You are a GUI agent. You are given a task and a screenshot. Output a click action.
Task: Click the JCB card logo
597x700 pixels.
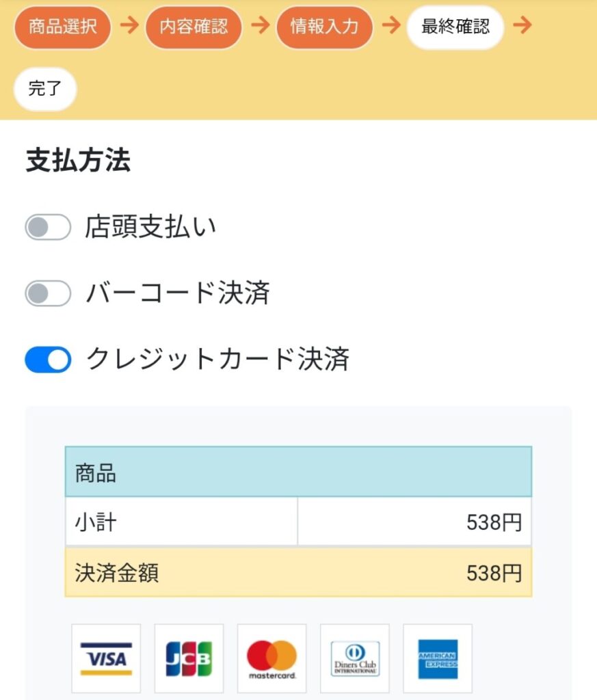tap(189, 658)
